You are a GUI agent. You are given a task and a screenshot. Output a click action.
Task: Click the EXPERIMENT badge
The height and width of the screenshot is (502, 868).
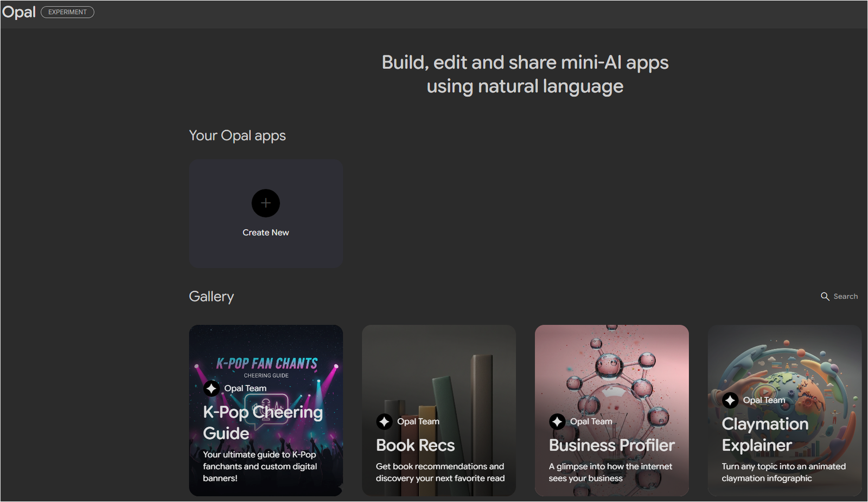67,12
